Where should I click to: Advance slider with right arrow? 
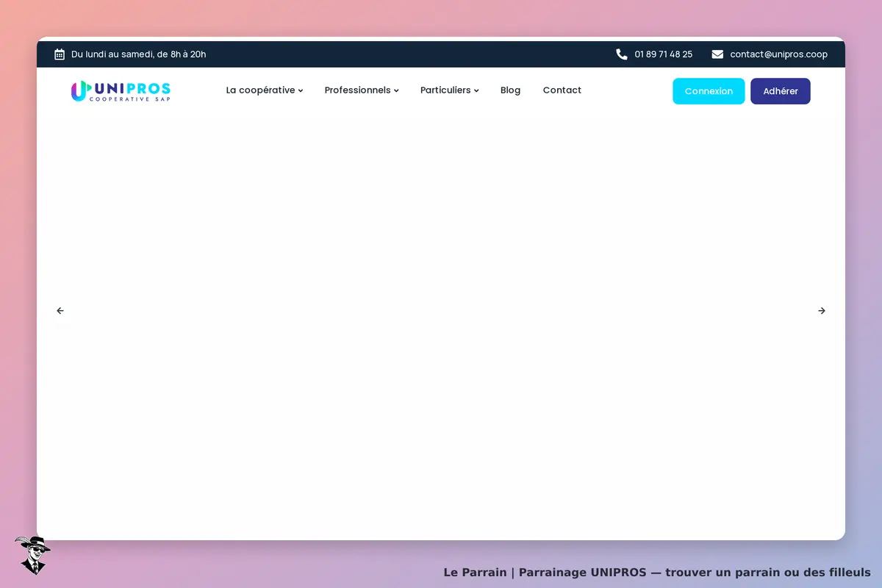[x=822, y=311]
